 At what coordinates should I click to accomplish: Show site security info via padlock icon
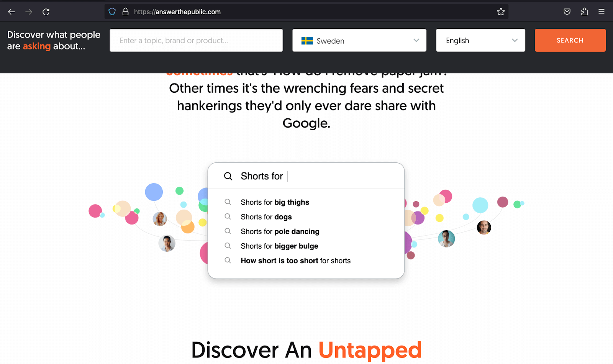[125, 12]
